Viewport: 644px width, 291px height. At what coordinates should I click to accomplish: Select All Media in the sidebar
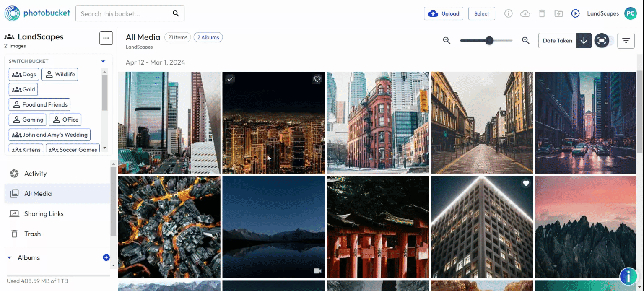(57, 194)
